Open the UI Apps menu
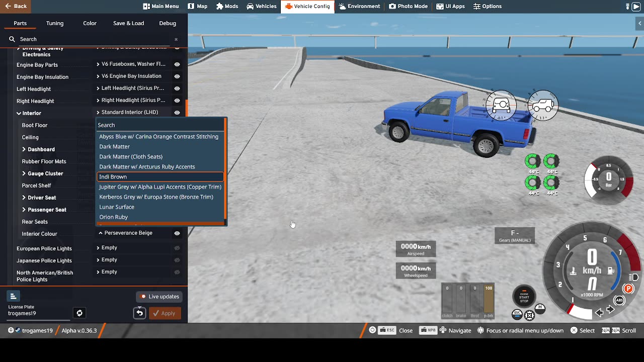 451,6
